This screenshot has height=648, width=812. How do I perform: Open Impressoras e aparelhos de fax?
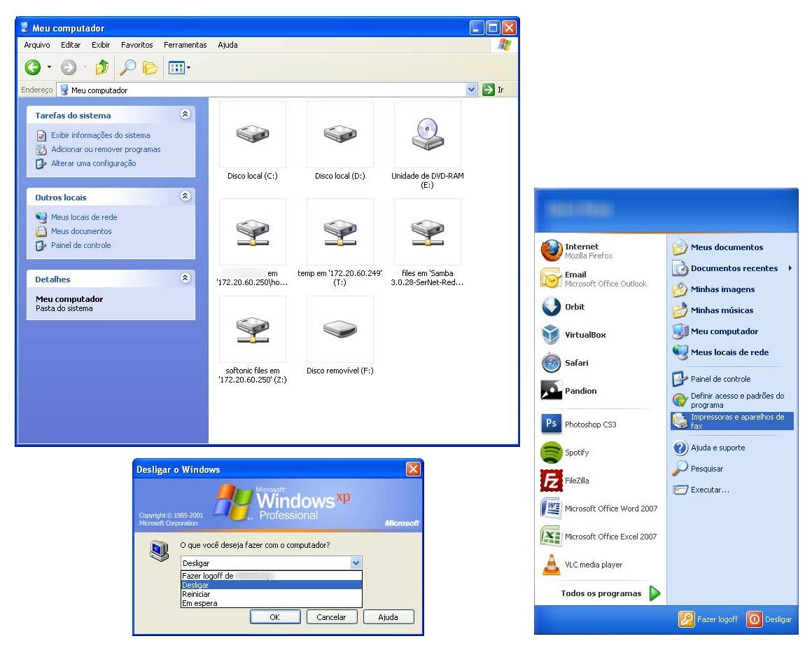(x=731, y=421)
